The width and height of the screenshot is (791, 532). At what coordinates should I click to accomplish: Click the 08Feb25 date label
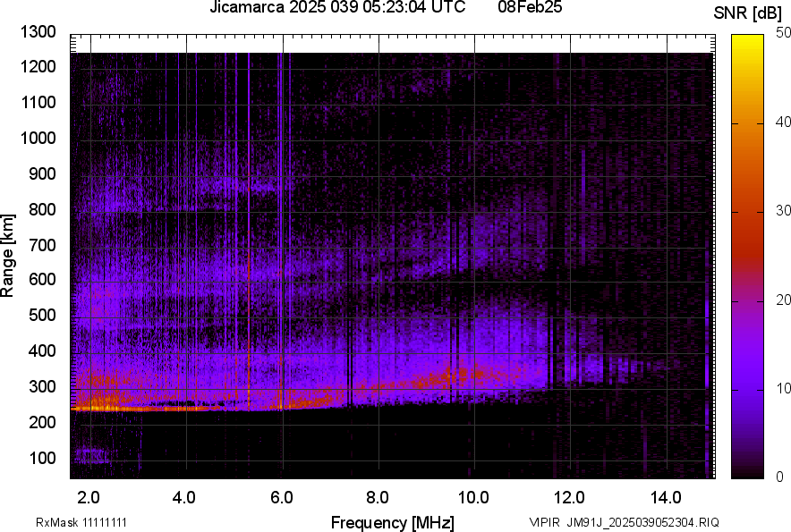(x=536, y=8)
